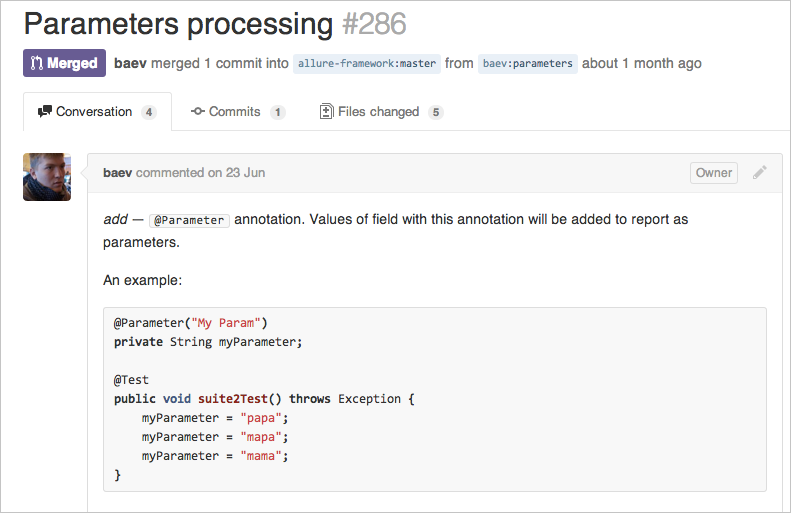Click the Conversation speech bubble icon
The width and height of the screenshot is (791, 513).
pos(44,112)
